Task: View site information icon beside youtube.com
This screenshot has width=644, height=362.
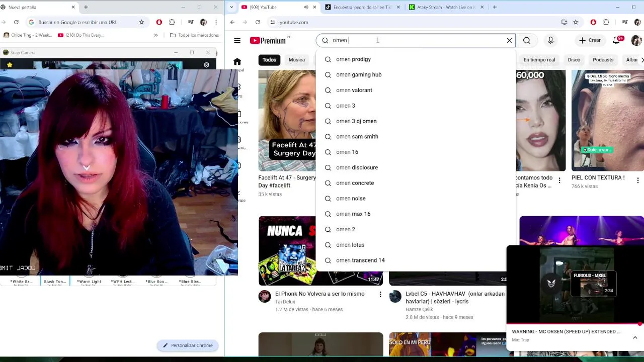Action: click(272, 22)
